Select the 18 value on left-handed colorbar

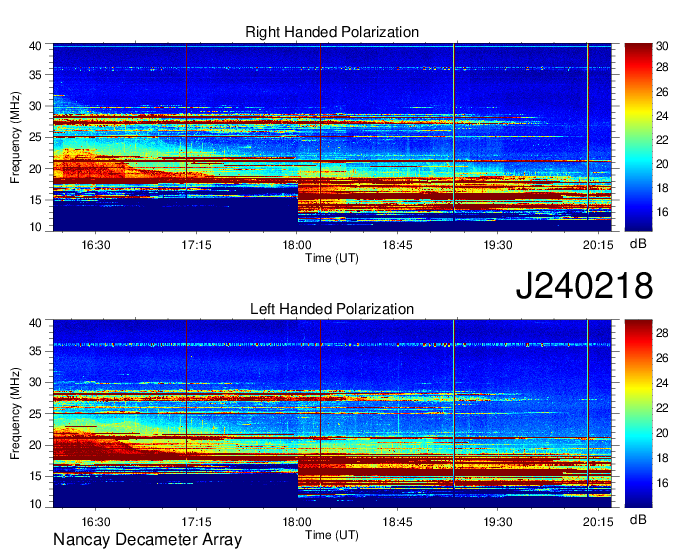click(662, 458)
